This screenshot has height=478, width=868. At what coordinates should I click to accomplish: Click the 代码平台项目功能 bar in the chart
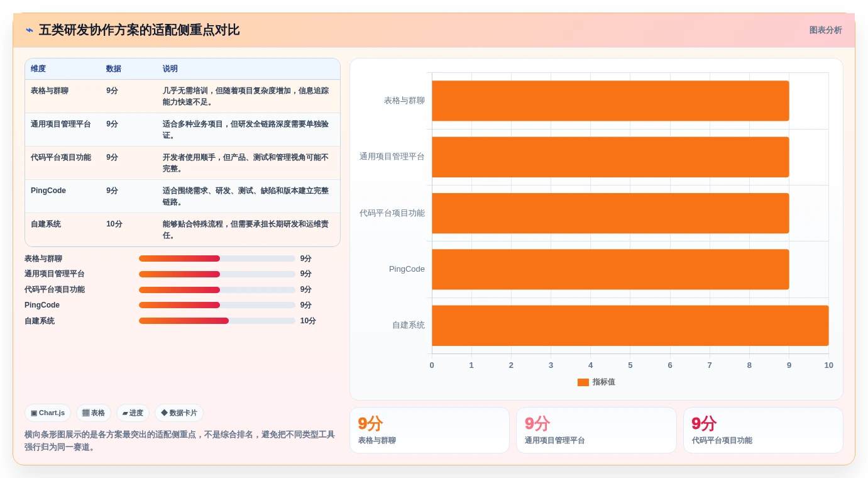tap(610, 213)
